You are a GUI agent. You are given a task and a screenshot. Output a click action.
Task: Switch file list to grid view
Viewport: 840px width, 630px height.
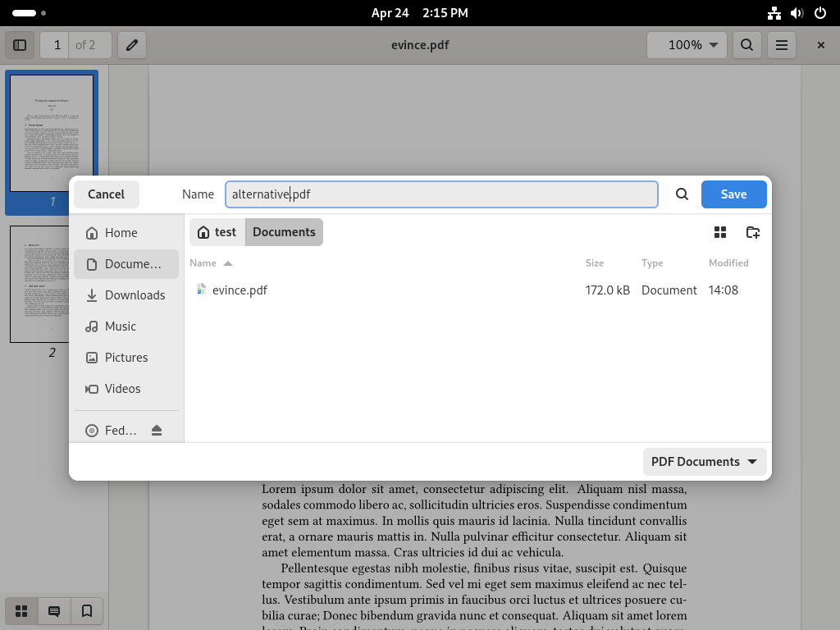point(720,232)
